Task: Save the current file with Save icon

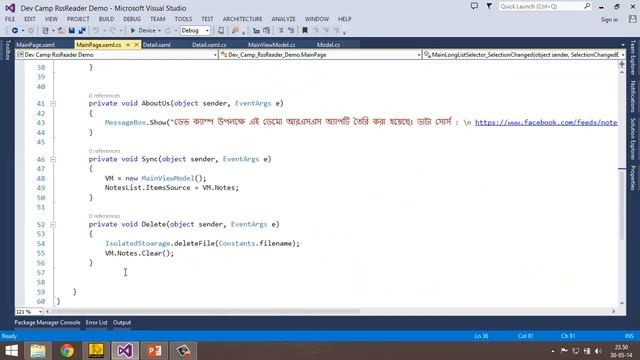Action: tap(72, 31)
